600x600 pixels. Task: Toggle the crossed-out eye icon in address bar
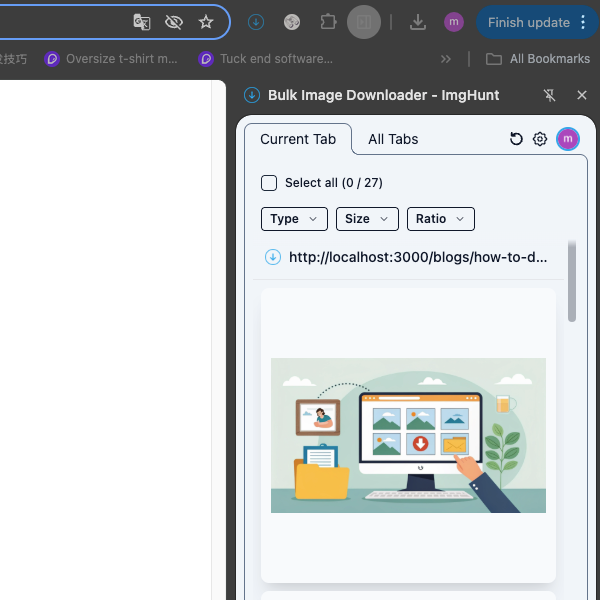click(x=174, y=22)
